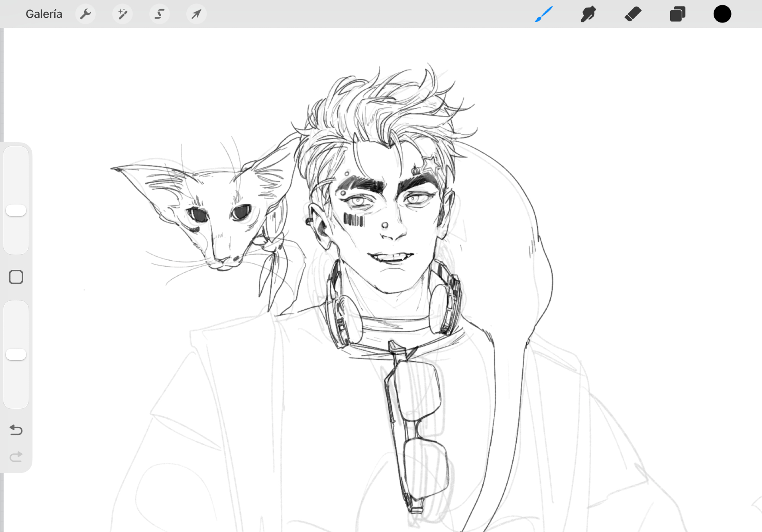This screenshot has width=762, height=532.
Task: Redo using the greyed arrow
Action: [16, 457]
